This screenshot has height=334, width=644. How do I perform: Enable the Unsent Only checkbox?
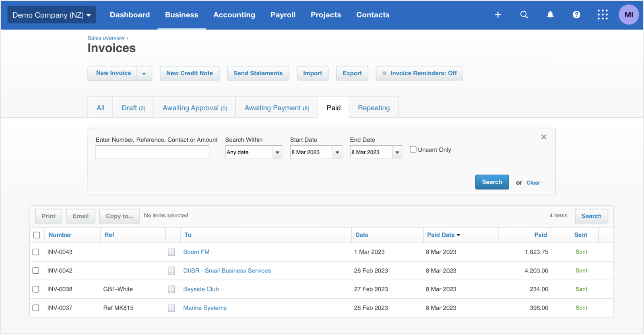tap(413, 149)
